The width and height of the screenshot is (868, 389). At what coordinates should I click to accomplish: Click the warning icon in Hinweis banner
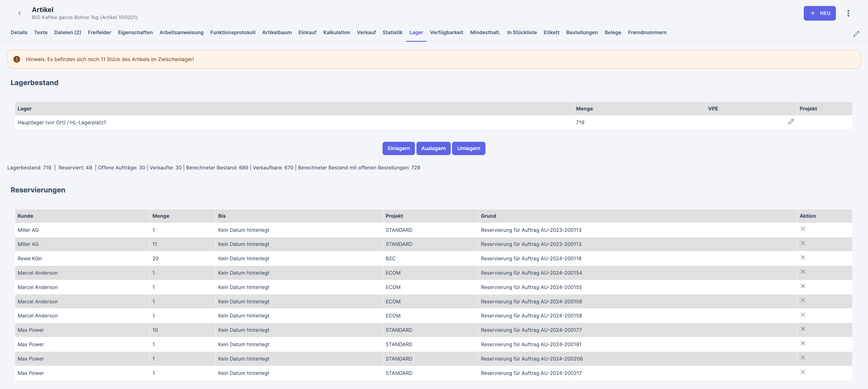pos(16,59)
